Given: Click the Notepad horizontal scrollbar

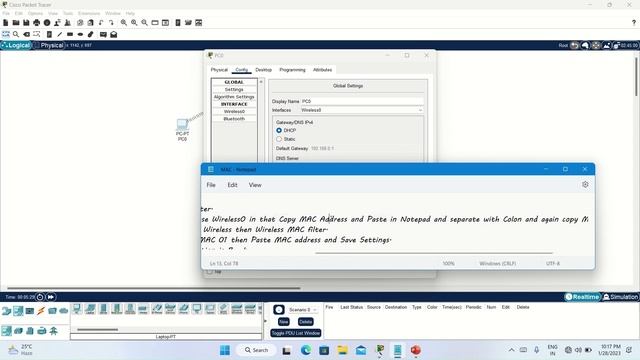Looking at the screenshot, I should point(433,253).
